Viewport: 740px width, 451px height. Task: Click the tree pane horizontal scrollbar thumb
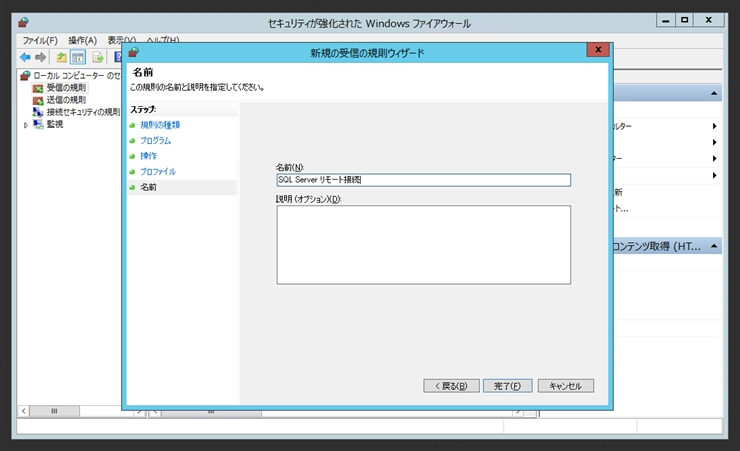coord(54,411)
